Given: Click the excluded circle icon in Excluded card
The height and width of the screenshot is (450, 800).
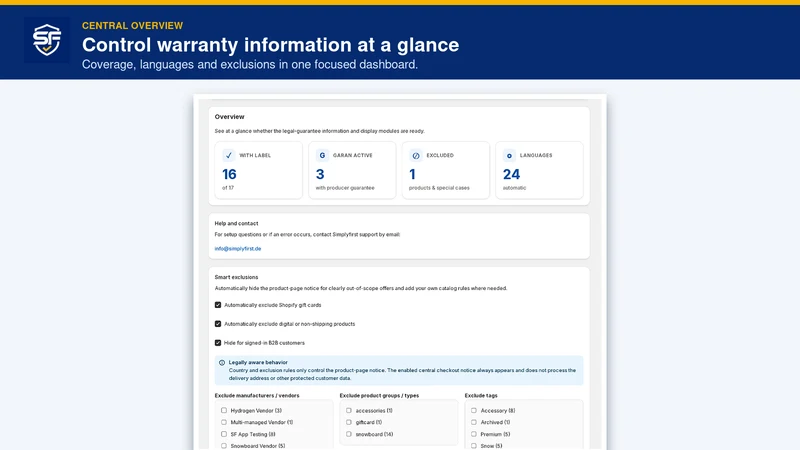Looking at the screenshot, I should coord(416,155).
